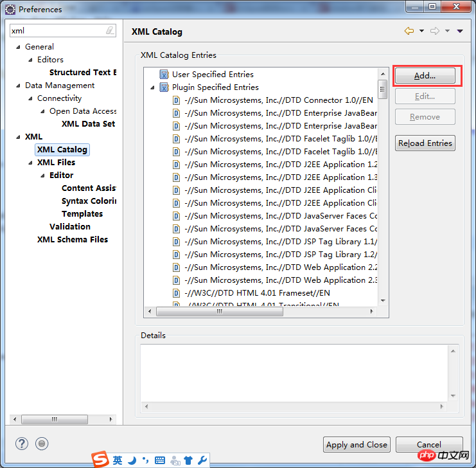Select DTD J2EE Application 1.3 entry
476x468 pixels.
pyautogui.click(x=281, y=177)
